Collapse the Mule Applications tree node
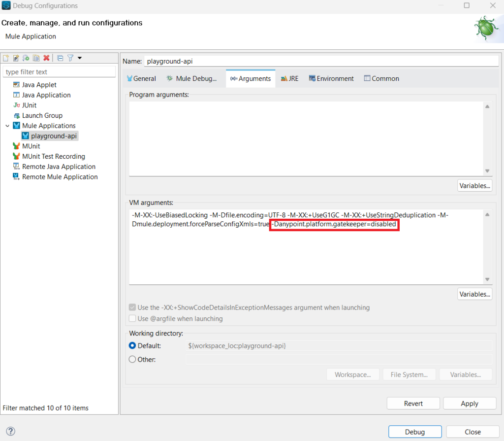 [7, 126]
